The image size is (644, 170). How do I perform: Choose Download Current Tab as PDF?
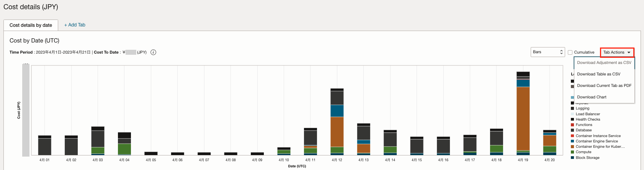click(x=604, y=86)
